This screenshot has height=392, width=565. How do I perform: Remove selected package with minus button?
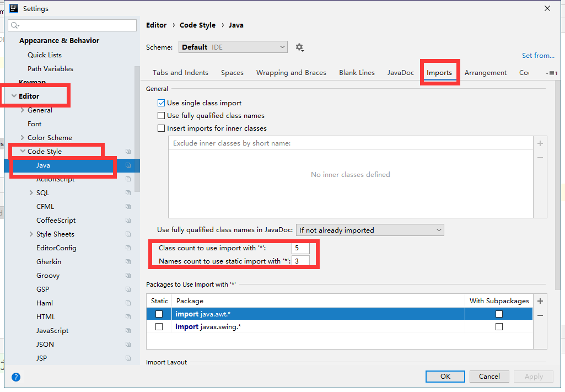click(540, 315)
